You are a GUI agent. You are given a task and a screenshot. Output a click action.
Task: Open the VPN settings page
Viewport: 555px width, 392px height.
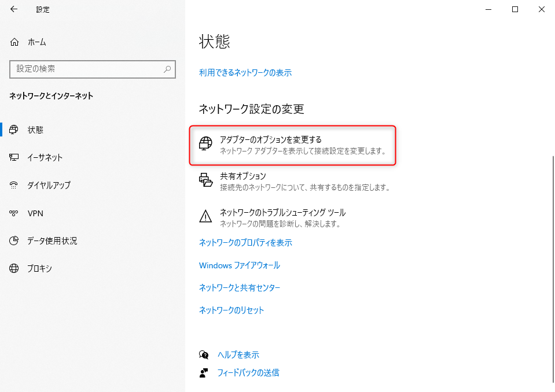pos(35,213)
